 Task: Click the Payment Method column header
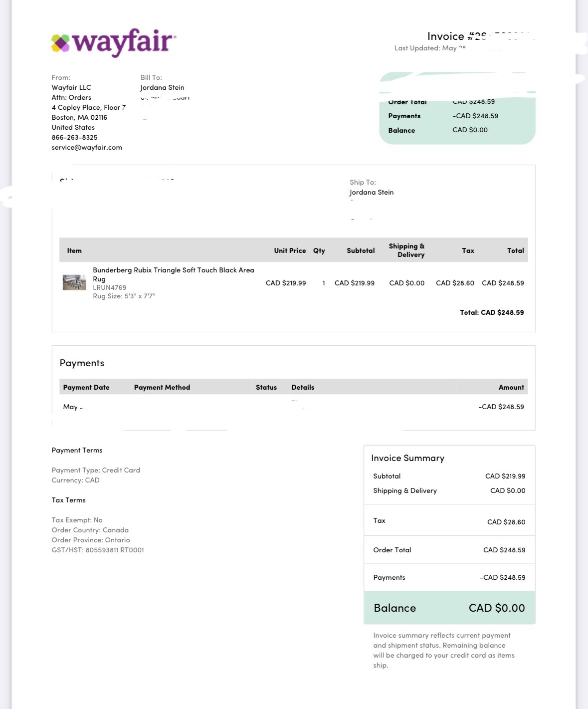coord(162,387)
